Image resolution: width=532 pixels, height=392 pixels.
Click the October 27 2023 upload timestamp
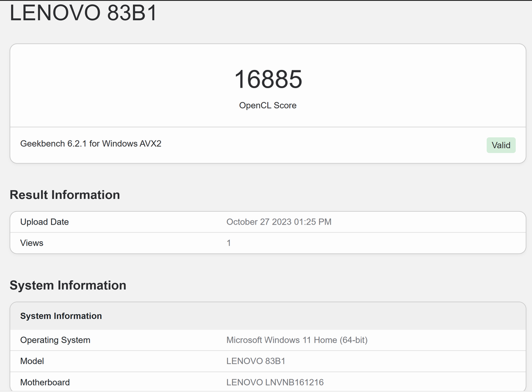pos(279,222)
